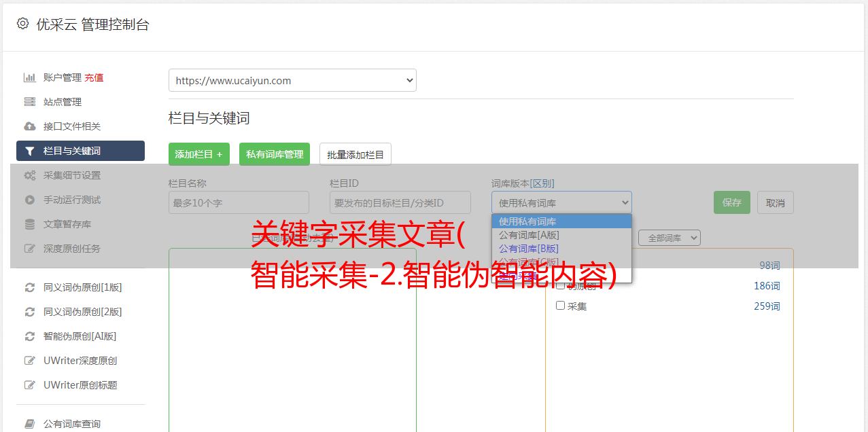Open 站点管理 via its server icon
868x432 pixels.
pyautogui.click(x=30, y=102)
